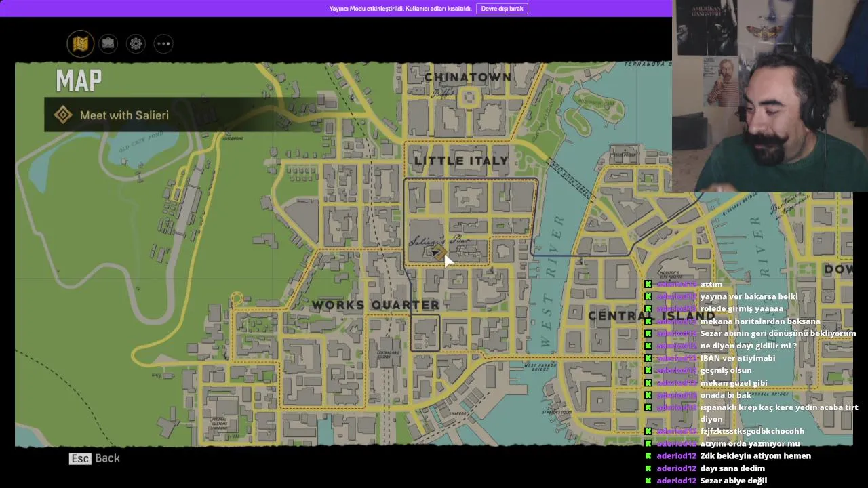Image resolution: width=868 pixels, height=488 pixels.
Task: Click the K badge beside 'dayı sana dedim'
Action: click(x=648, y=468)
